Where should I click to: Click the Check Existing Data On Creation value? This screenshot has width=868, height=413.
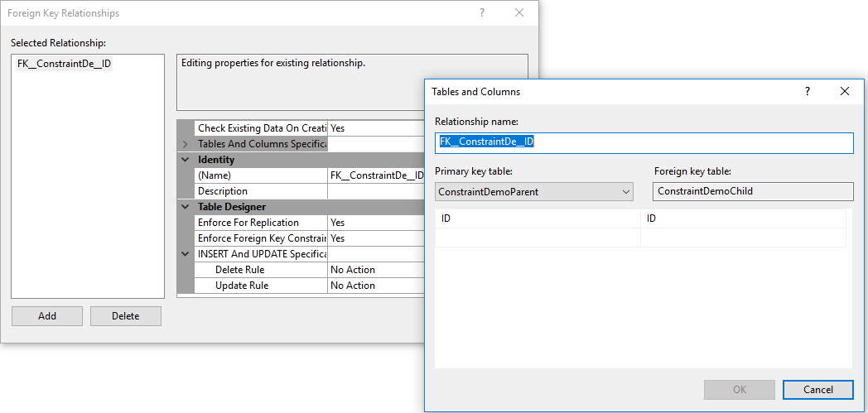[373, 128]
